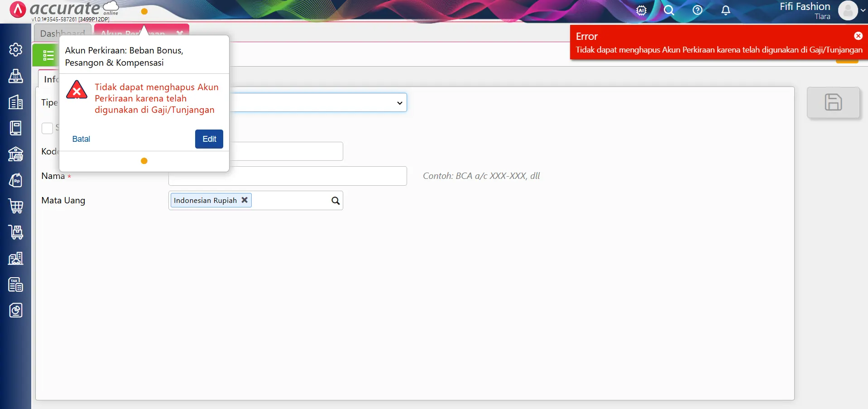
Task: Click the AI assistant chip icon
Action: click(x=641, y=10)
